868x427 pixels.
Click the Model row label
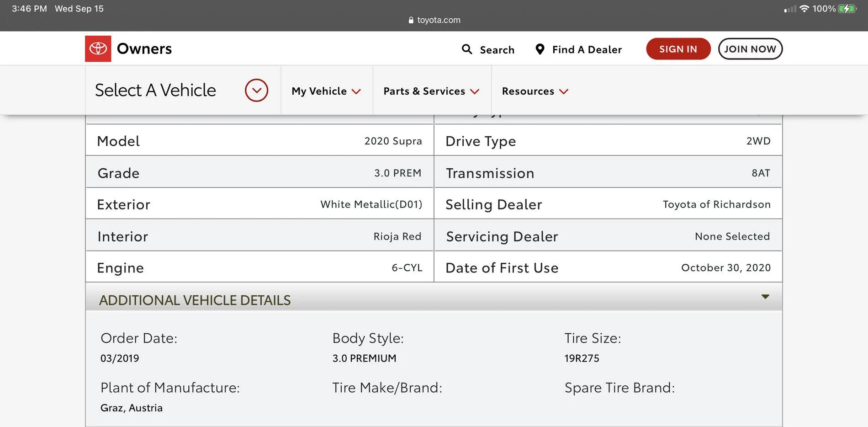click(118, 141)
